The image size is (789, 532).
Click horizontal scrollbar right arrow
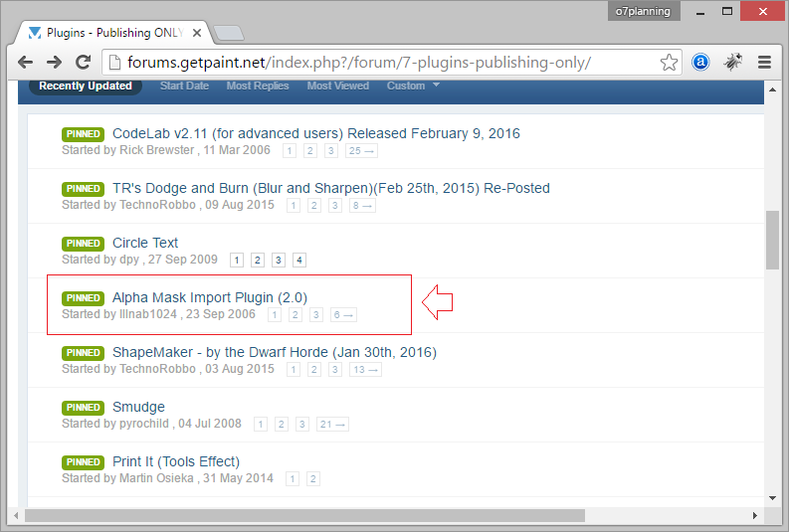click(x=754, y=515)
